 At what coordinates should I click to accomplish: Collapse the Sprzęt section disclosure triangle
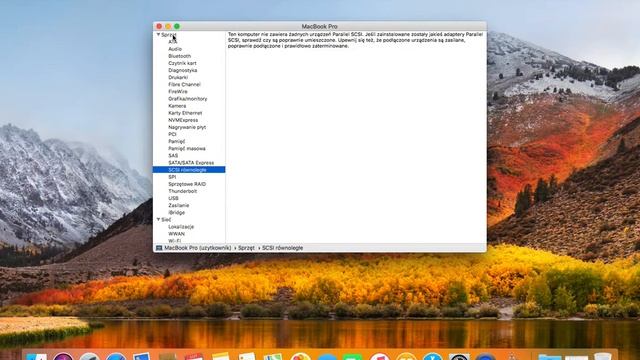158,35
